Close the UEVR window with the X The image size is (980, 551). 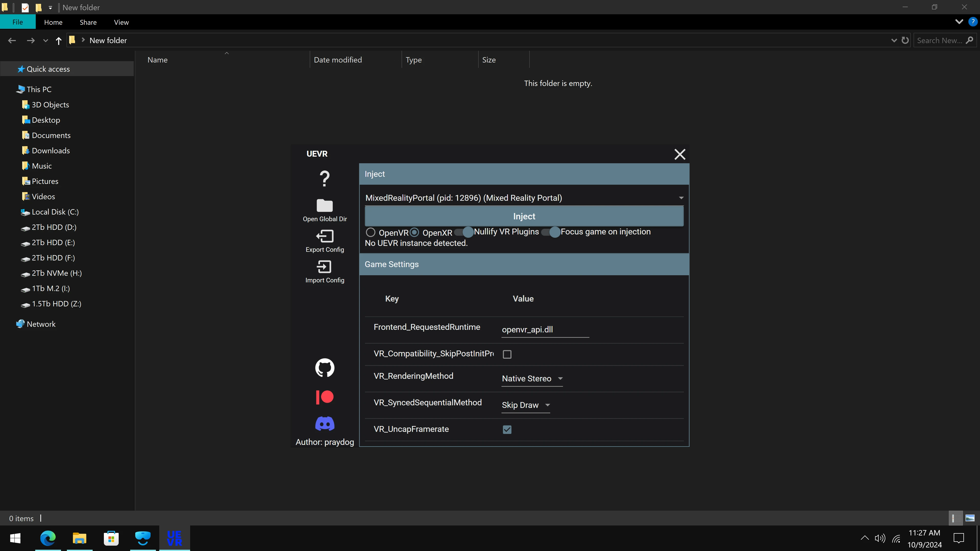[x=680, y=154]
